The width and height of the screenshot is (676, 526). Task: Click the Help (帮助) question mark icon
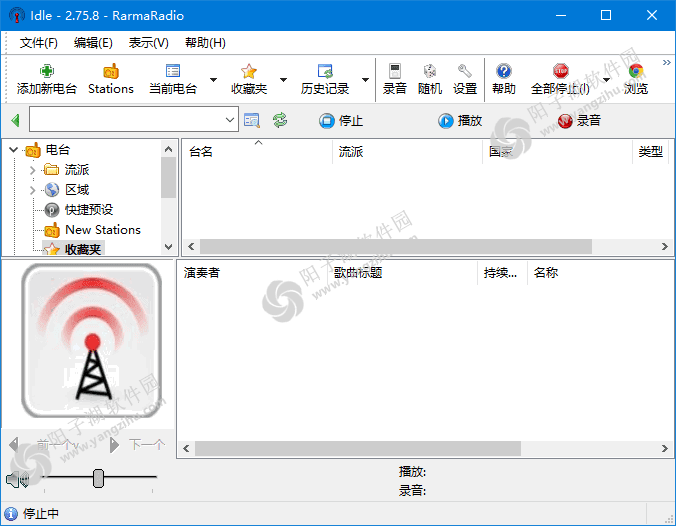coord(504,71)
